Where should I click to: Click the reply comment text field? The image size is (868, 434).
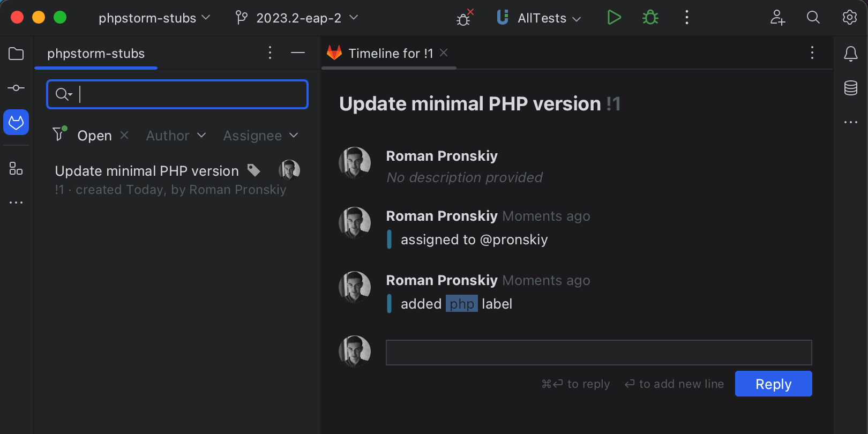[x=598, y=353]
